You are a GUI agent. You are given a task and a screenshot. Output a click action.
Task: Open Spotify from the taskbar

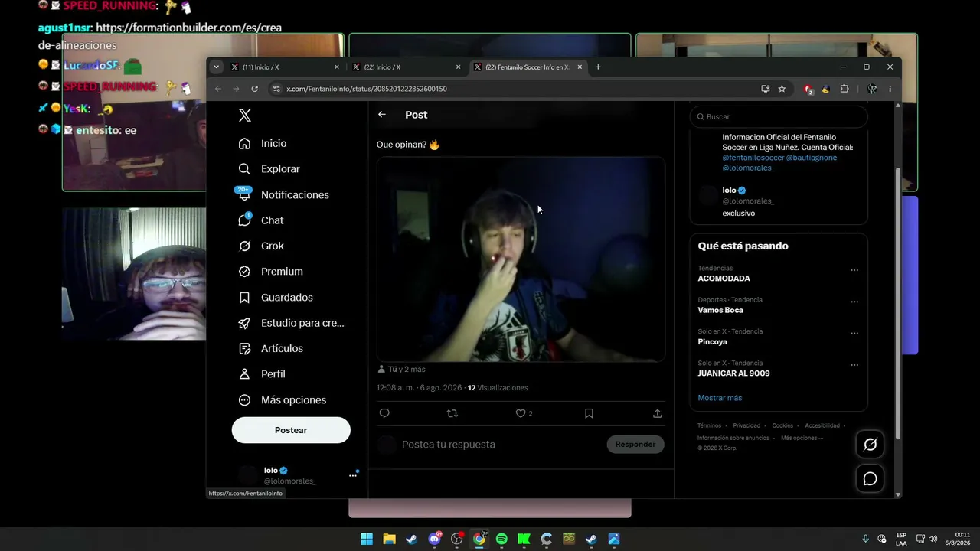tap(501, 539)
